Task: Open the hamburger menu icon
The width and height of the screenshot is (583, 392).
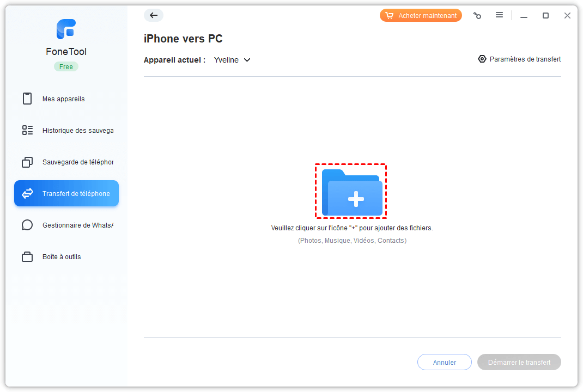Action: (x=499, y=15)
